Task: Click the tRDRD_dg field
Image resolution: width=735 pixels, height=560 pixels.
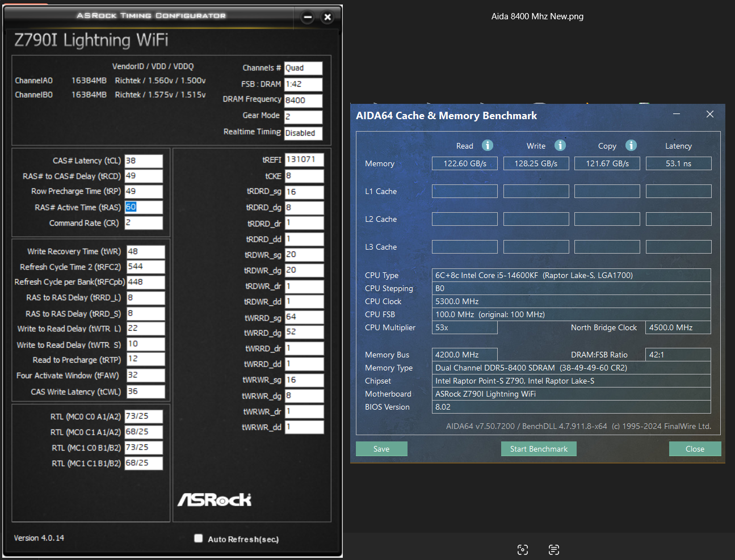Action: pyautogui.click(x=304, y=208)
